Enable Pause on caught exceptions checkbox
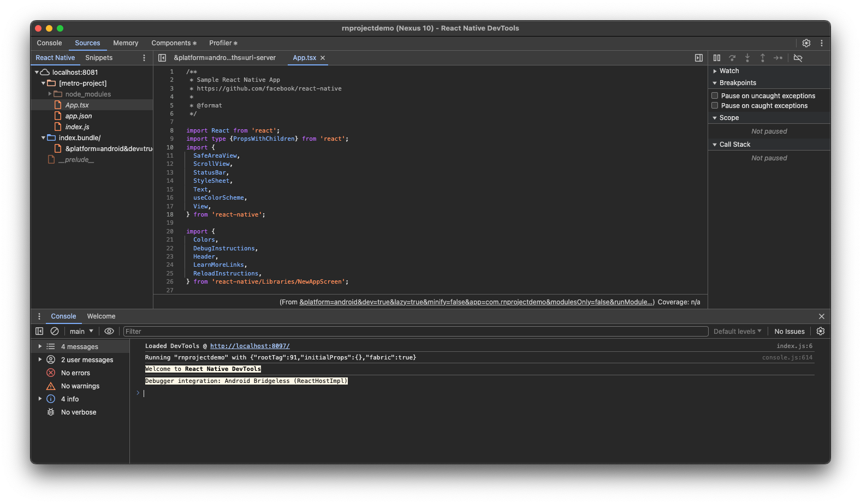 715,105
